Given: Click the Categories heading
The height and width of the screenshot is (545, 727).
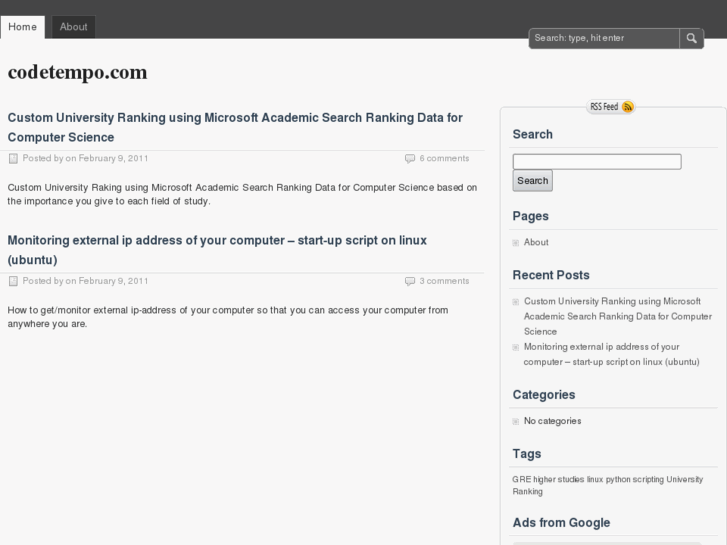Looking at the screenshot, I should [544, 395].
